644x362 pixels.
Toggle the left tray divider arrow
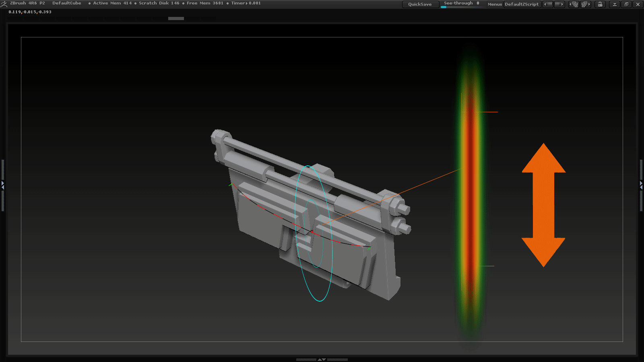[x=3, y=186]
